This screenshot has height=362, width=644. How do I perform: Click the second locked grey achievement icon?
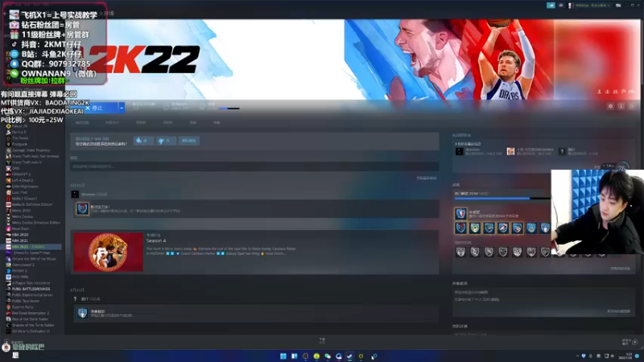[475, 252]
